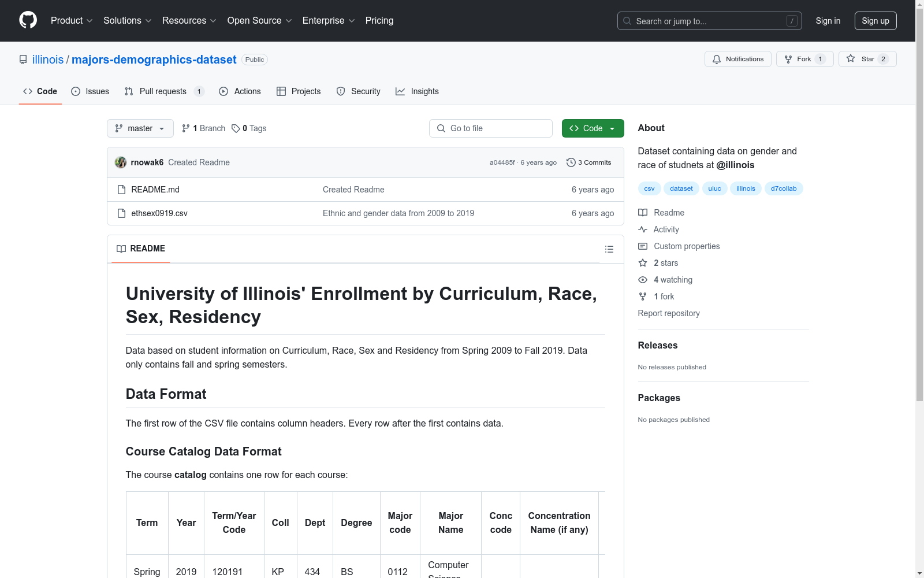Click the Created Readme commit message
The height and width of the screenshot is (578, 924).
coord(199,162)
